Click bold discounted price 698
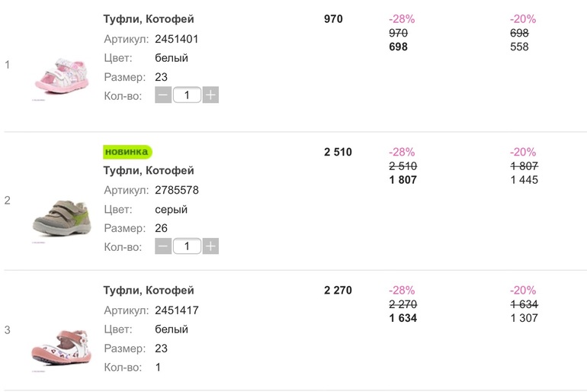 398,47
